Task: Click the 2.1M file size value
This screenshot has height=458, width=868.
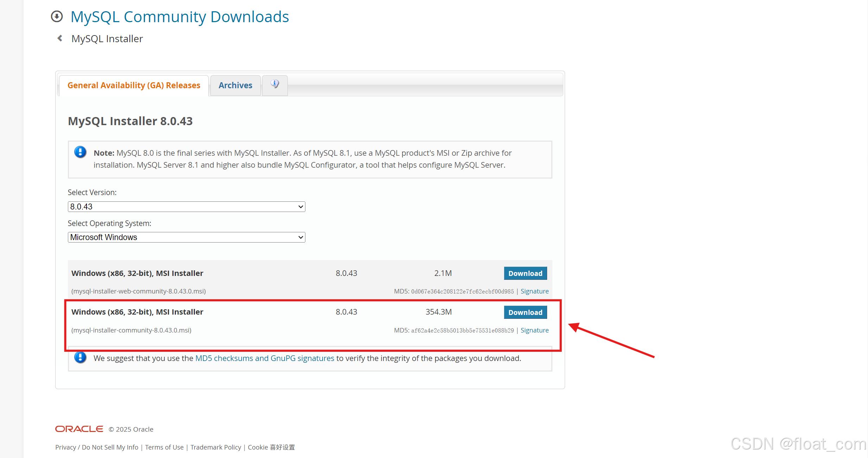Action: (x=443, y=273)
